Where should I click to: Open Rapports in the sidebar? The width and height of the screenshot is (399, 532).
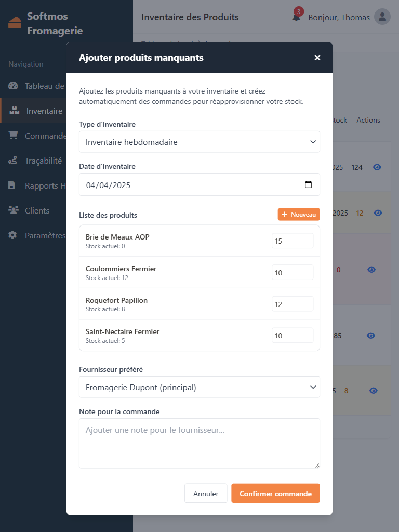pyautogui.click(x=33, y=185)
